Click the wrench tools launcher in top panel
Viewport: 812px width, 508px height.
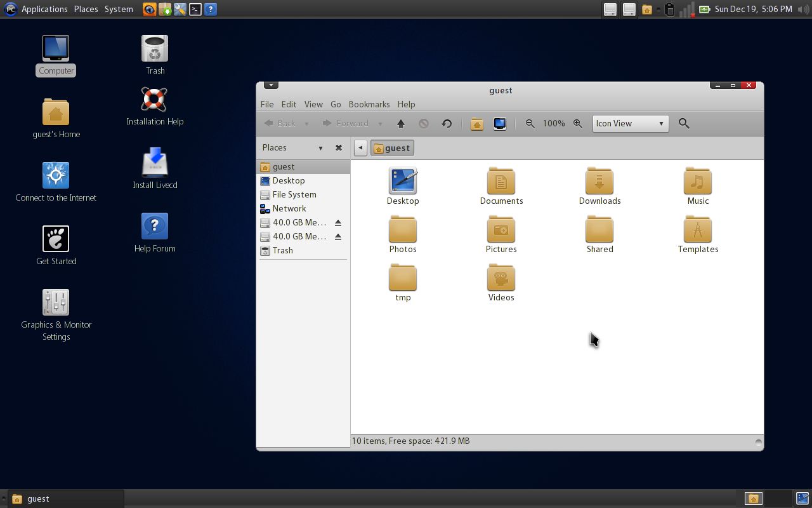180,9
